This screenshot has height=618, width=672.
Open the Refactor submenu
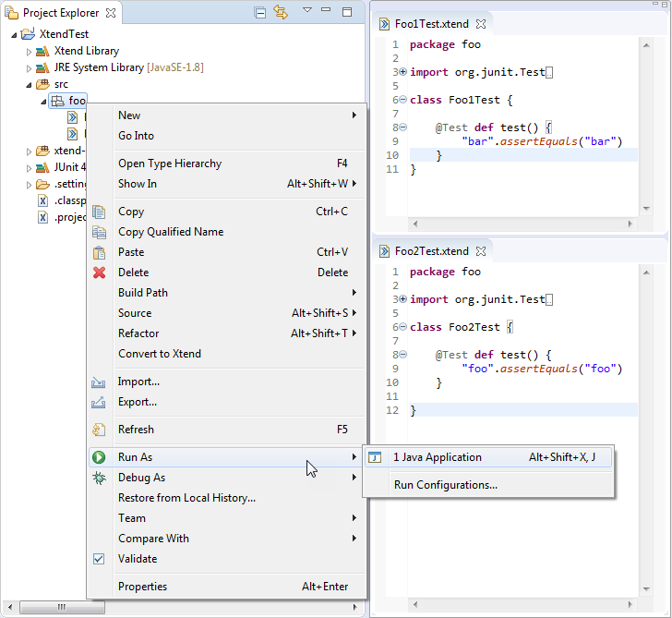pos(227,333)
